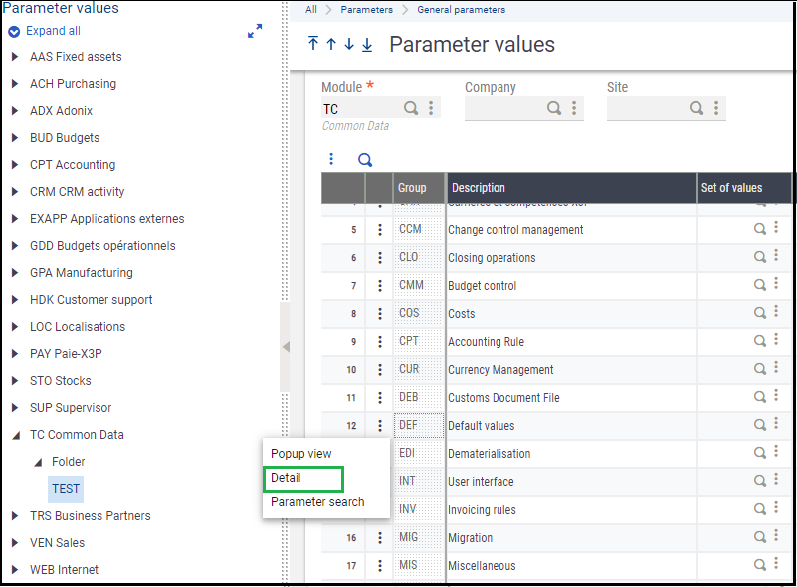Open the Parameters breadcrumb link
The image size is (797, 587).
click(x=366, y=10)
